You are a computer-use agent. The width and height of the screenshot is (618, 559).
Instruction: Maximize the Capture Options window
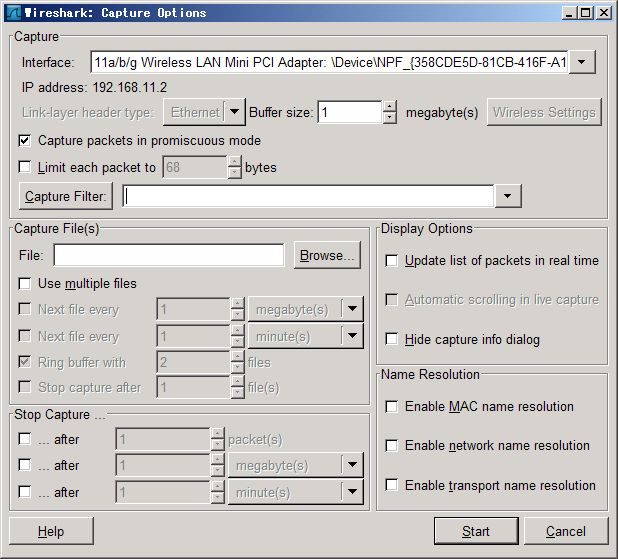pos(586,13)
